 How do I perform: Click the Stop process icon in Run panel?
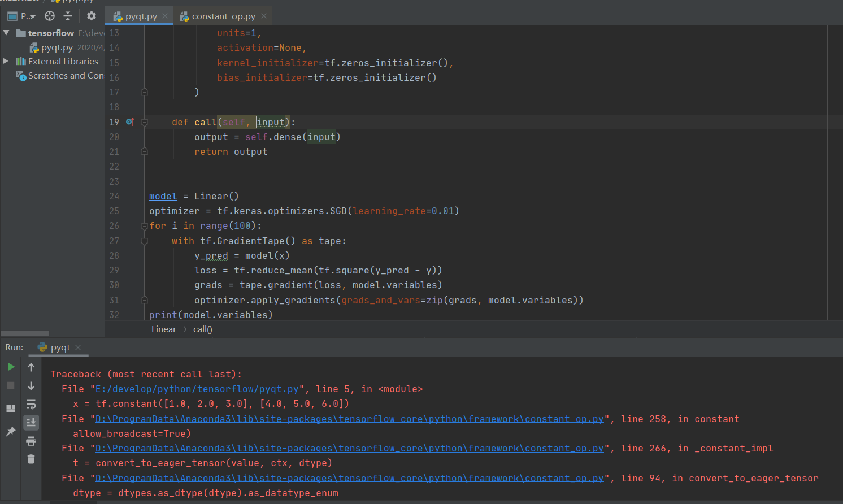pyautogui.click(x=11, y=385)
